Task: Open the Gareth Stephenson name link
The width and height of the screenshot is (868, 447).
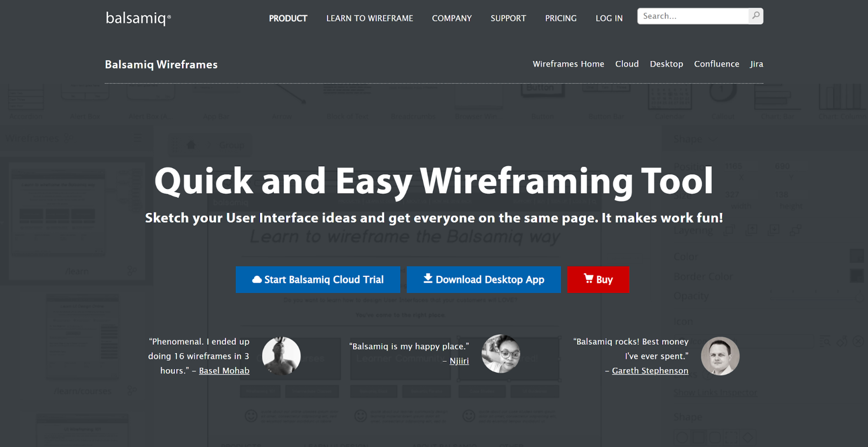Action: click(650, 371)
